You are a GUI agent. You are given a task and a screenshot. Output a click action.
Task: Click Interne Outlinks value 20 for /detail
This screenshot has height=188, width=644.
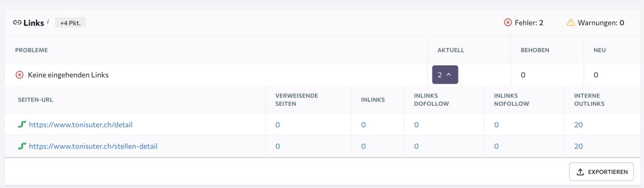[x=578, y=125]
